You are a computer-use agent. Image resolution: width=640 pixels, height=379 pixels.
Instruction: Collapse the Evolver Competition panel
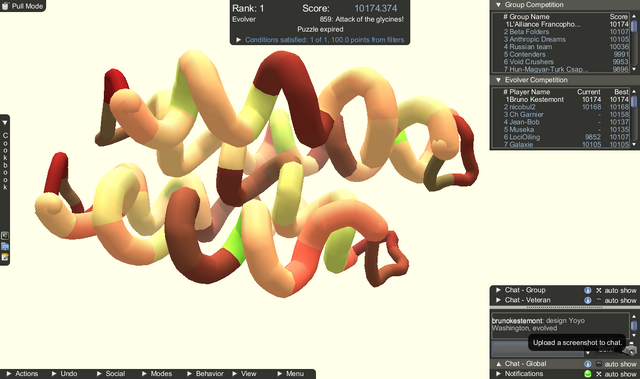(498, 80)
